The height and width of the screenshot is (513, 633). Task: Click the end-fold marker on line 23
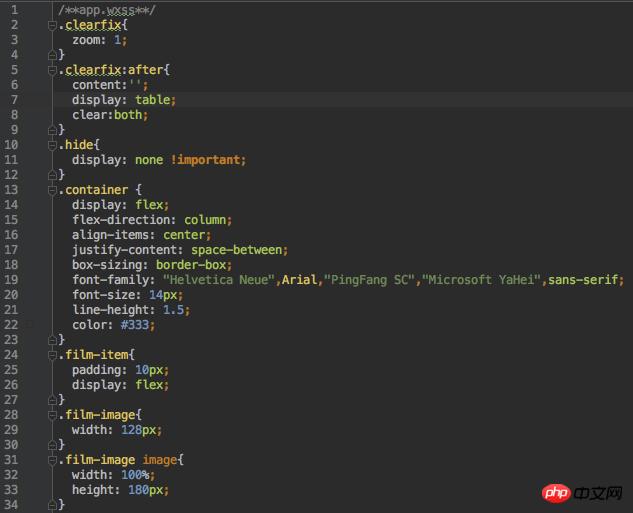coord(52,340)
